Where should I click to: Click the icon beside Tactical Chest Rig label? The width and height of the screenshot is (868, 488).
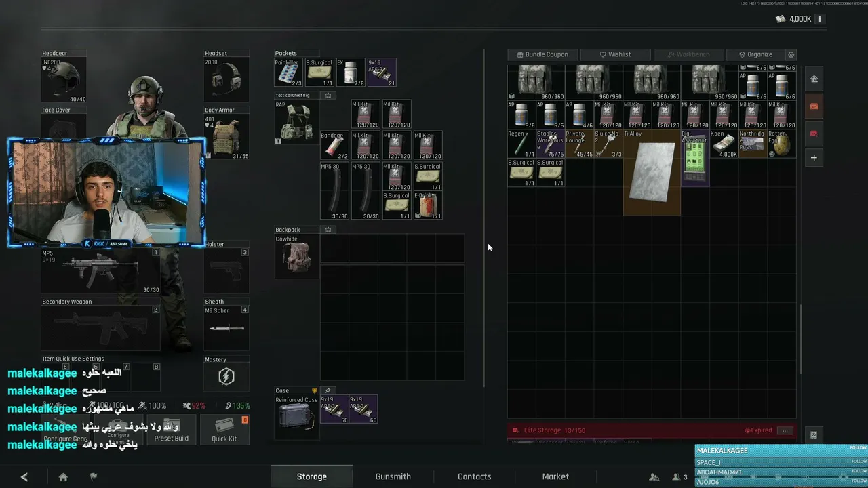pyautogui.click(x=328, y=96)
